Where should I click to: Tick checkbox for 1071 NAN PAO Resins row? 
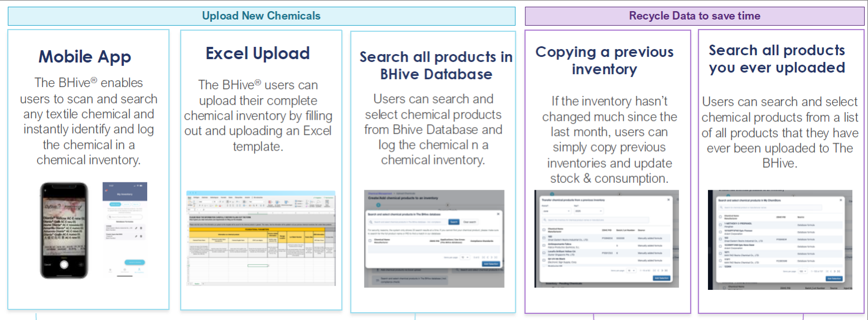click(x=720, y=254)
